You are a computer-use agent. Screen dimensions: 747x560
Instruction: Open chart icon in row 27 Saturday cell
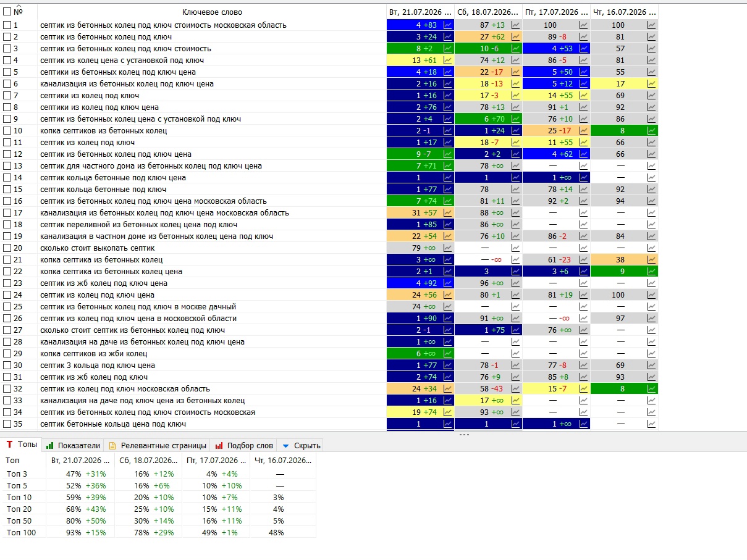(516, 330)
